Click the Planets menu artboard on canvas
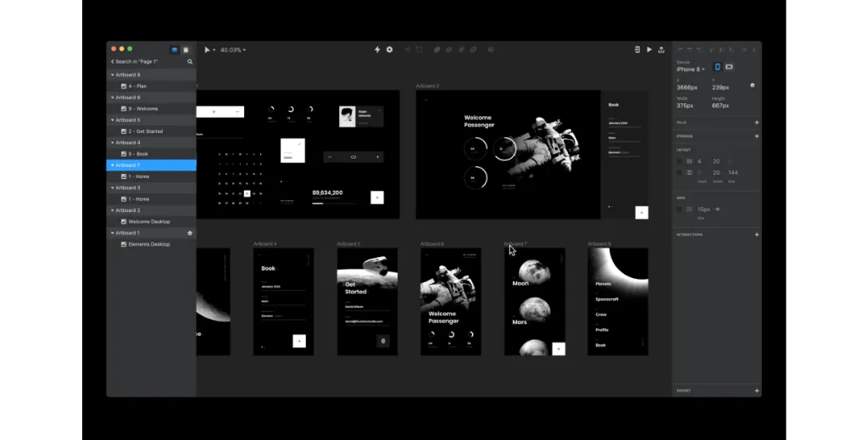 (618, 302)
